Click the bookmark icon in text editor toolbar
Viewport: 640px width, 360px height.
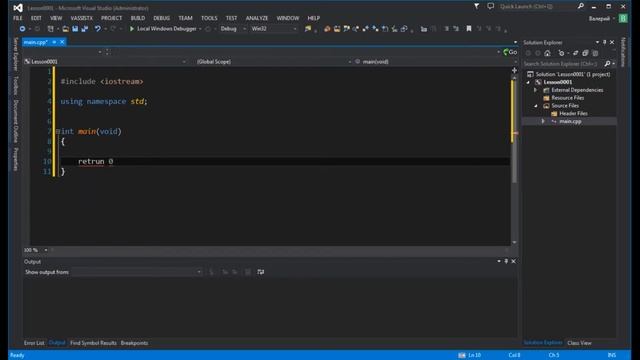(x=469, y=29)
